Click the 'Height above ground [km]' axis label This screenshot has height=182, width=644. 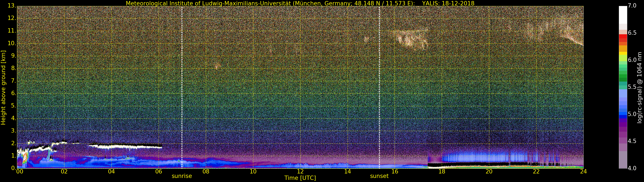click(x=3, y=88)
